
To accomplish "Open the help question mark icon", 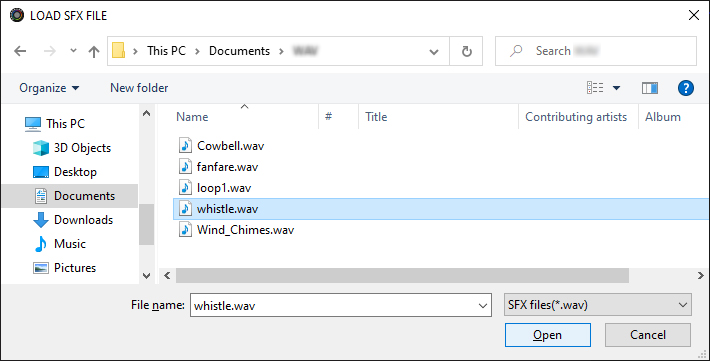I will 686,87.
